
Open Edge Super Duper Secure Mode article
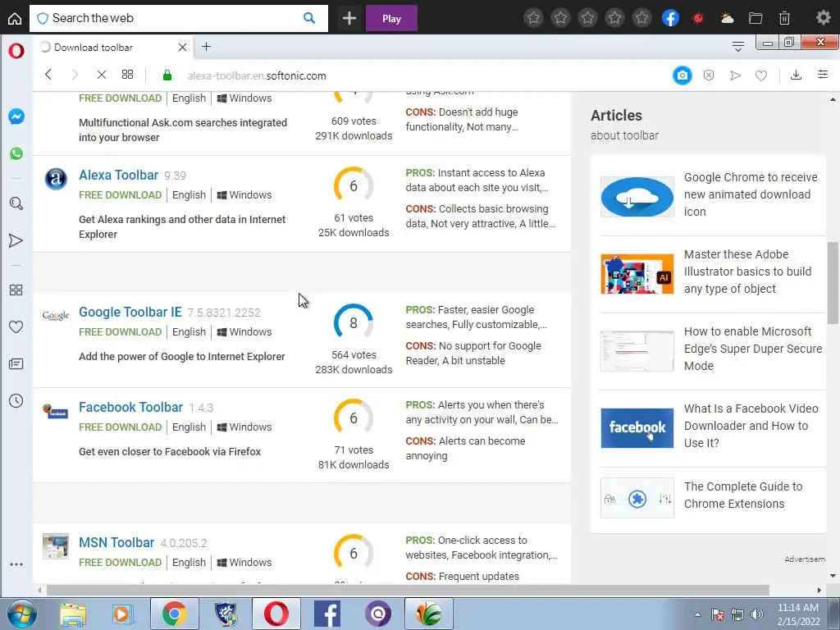(753, 349)
